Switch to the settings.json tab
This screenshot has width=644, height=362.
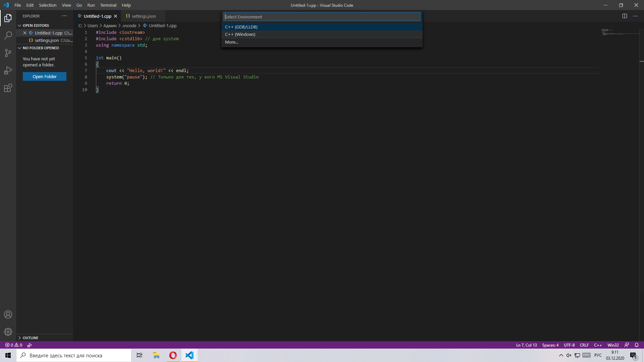point(143,16)
